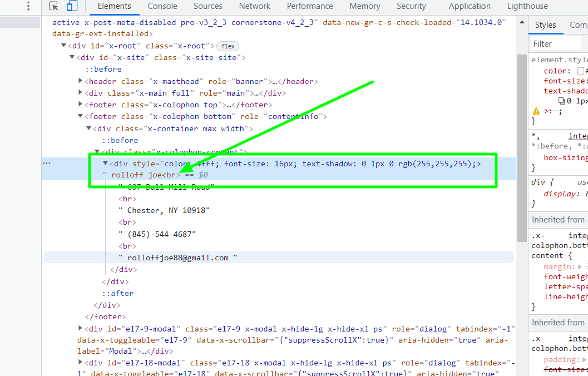This screenshot has height=376, width=588.
Task: Expand the footer x-colophon top node
Action: pyautogui.click(x=81, y=105)
